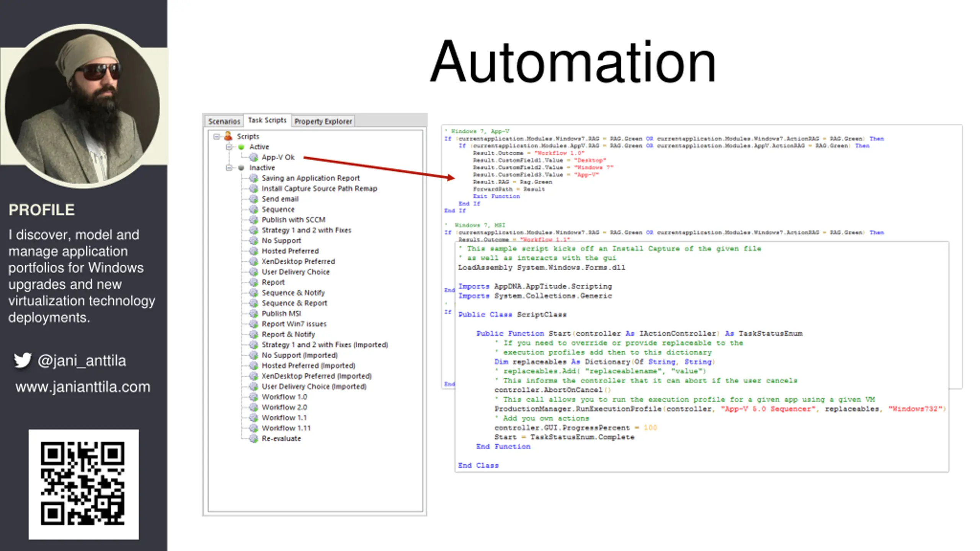Click the Start = TaskStatusEnum.Complete line
This screenshot has height=551, width=980.
564,437
